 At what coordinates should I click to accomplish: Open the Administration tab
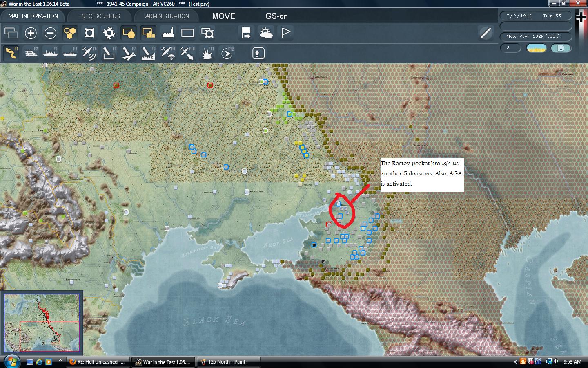click(x=167, y=16)
